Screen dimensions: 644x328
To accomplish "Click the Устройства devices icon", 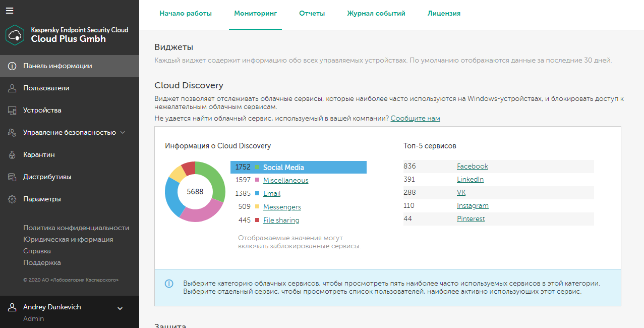I will (12, 111).
